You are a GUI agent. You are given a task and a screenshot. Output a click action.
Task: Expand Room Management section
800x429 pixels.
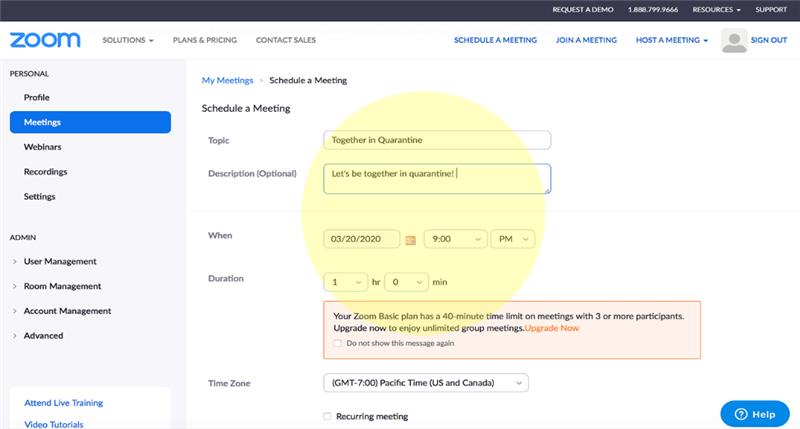pos(62,286)
